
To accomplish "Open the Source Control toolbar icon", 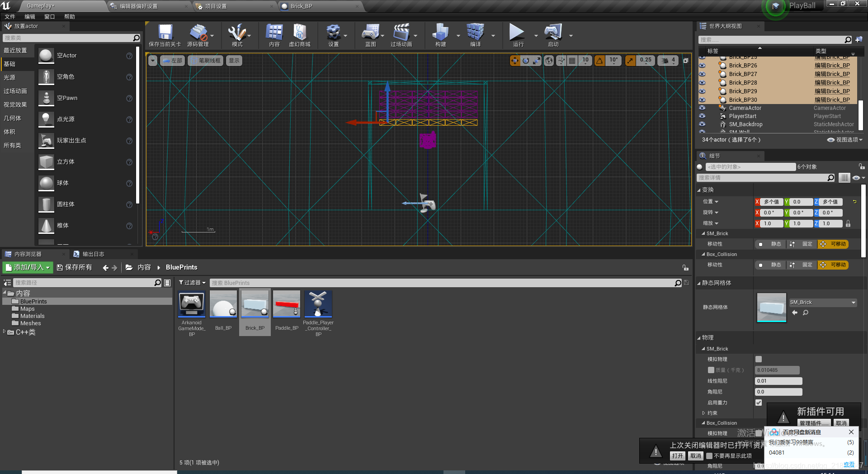I will [198, 35].
